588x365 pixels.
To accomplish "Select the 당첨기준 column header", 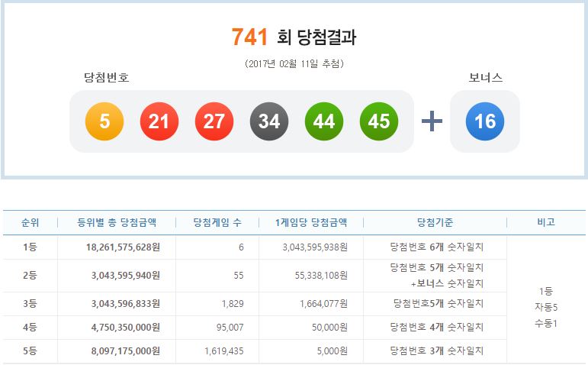I will (435, 223).
